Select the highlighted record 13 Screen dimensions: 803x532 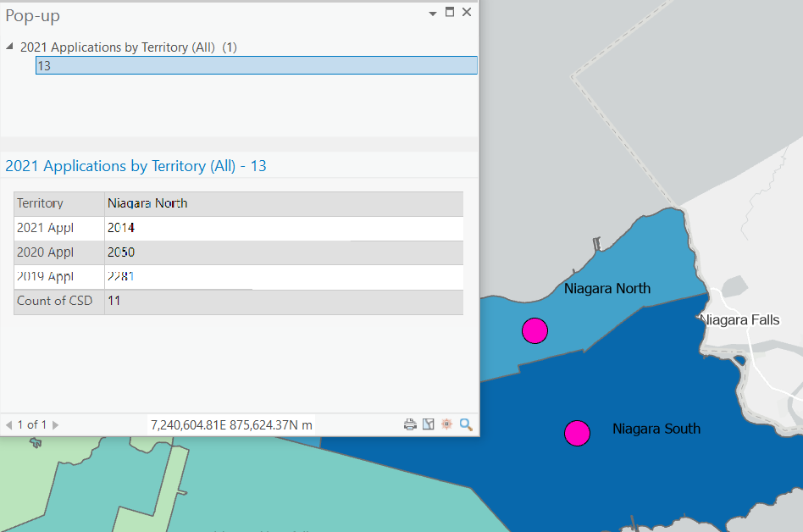pos(254,65)
